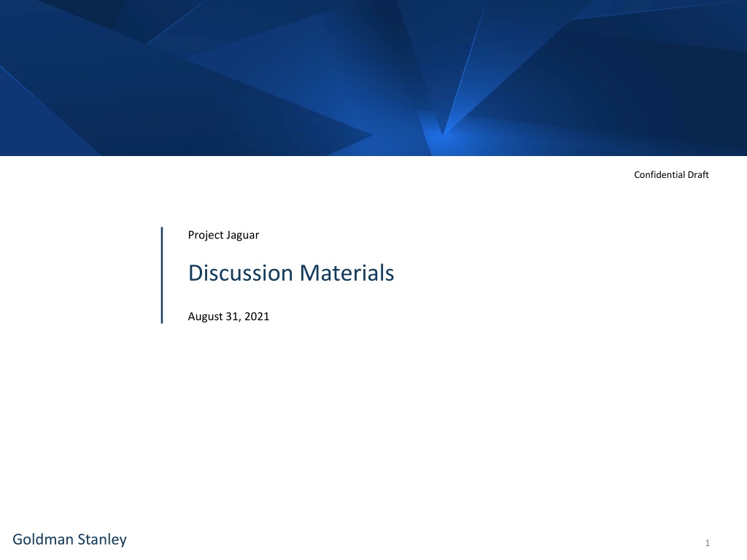Image resolution: width=747 pixels, height=560 pixels.
Task: Select the vertical dark blue divider line
Action: coord(162,275)
